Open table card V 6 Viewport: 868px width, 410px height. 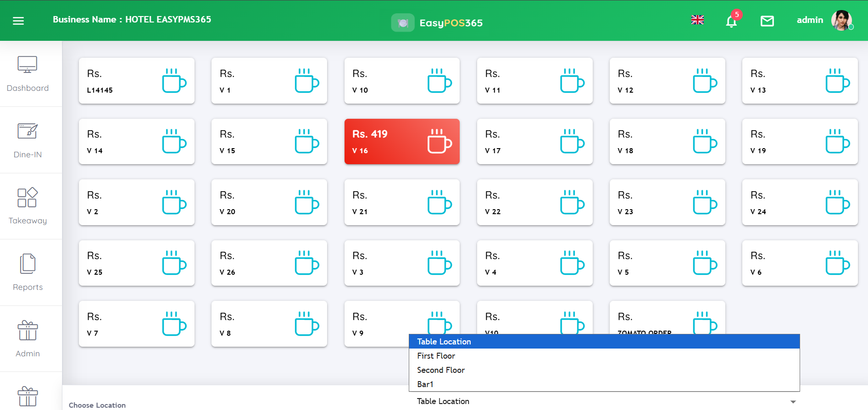coord(800,263)
